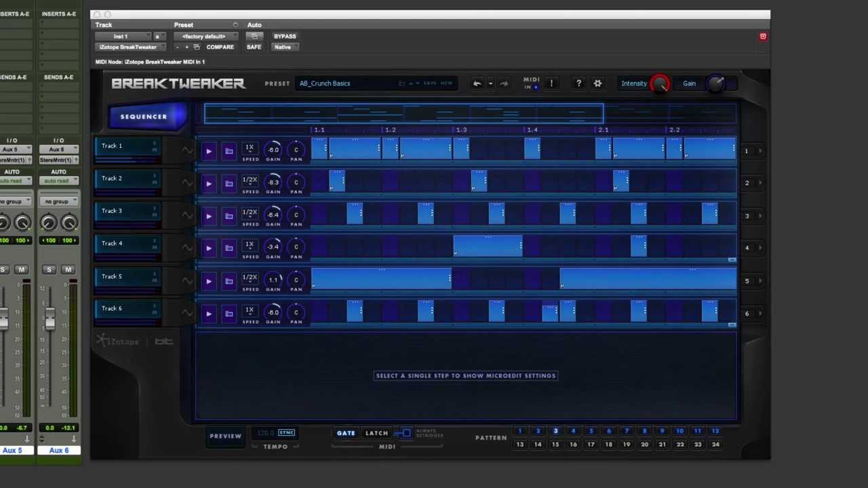Open Track 5 generator editor icon
868x488 pixels.
point(229,281)
